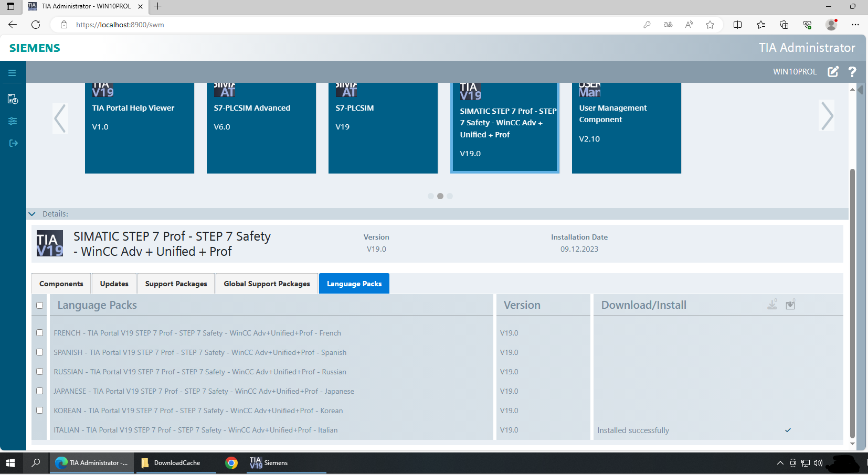This screenshot has width=868, height=475.
Task: Collapse the Details section
Action: 32,214
